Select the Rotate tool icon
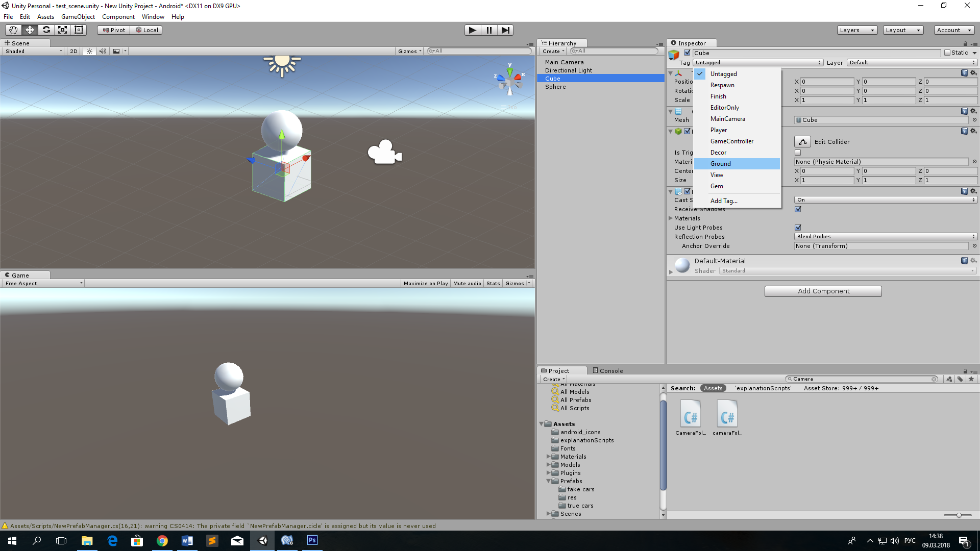 click(x=46, y=30)
